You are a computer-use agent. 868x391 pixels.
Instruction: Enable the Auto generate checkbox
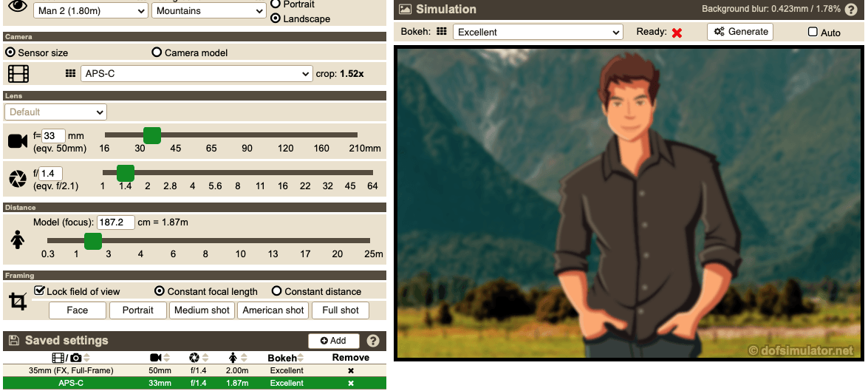tap(813, 32)
